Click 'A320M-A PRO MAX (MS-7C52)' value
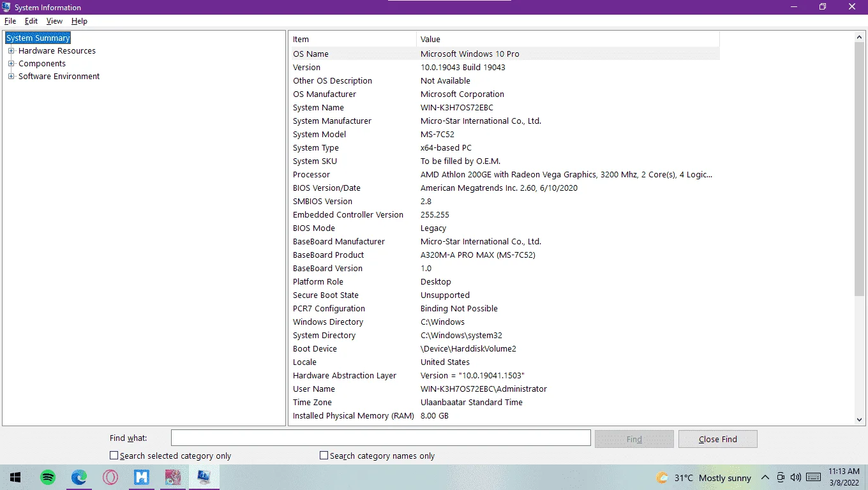Screen dimensions: 868x490 pyautogui.click(x=478, y=255)
